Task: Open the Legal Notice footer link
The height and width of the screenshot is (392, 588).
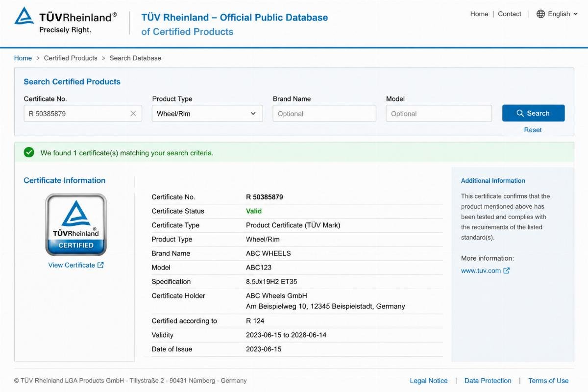Action: point(429,381)
